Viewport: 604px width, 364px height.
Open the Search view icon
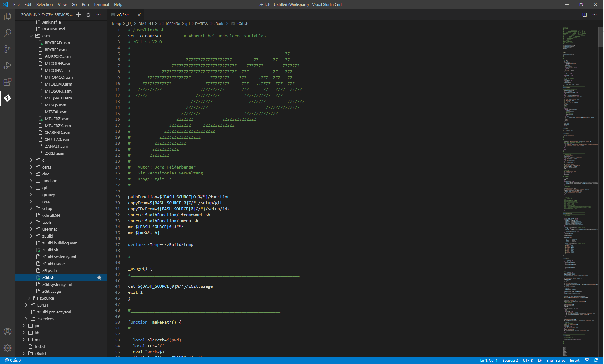(8, 33)
